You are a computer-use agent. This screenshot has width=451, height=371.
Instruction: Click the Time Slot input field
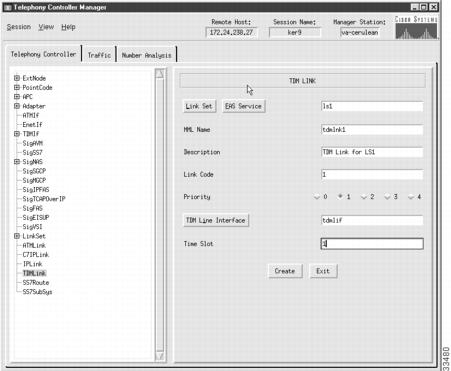click(x=372, y=244)
